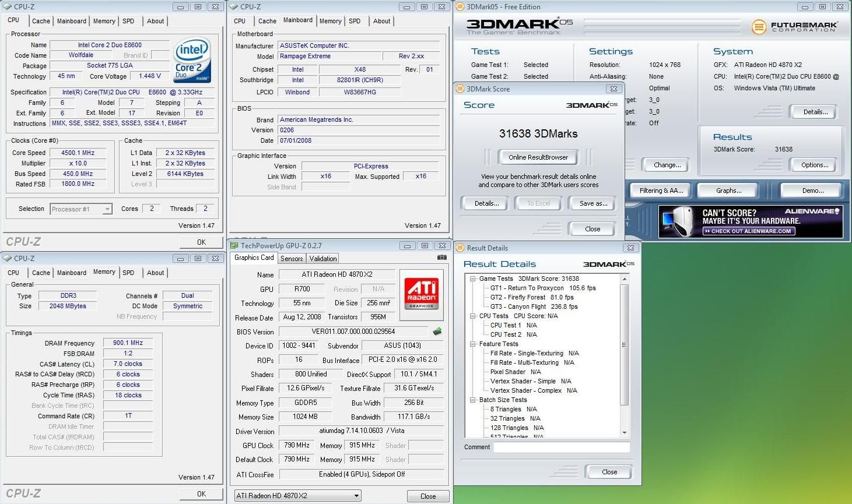
Task: Open the Alienware advertisement banner
Action: coord(751,221)
